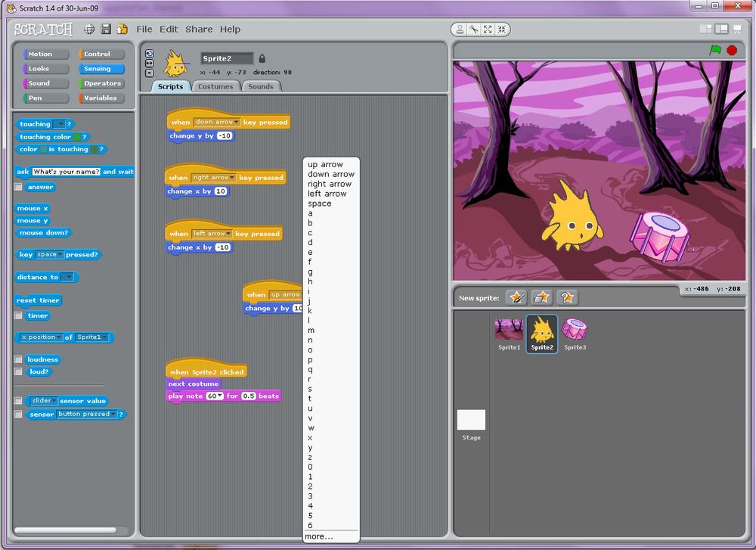The width and height of the screenshot is (756, 550).
Task: Switch to full stage view mode
Action: coord(722,29)
